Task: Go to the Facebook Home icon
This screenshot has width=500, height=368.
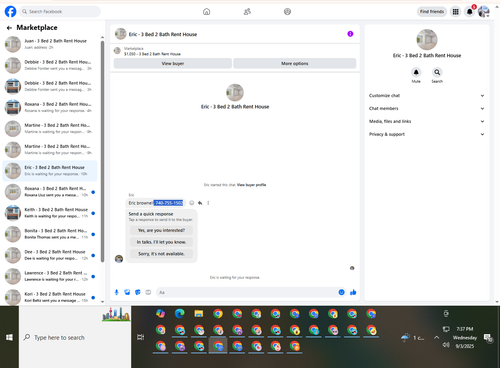Action: coord(207,12)
